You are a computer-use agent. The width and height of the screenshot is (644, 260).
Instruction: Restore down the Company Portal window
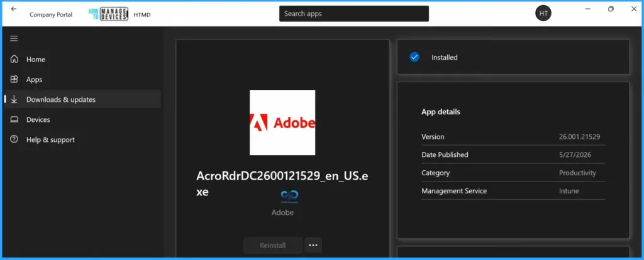coord(611,9)
